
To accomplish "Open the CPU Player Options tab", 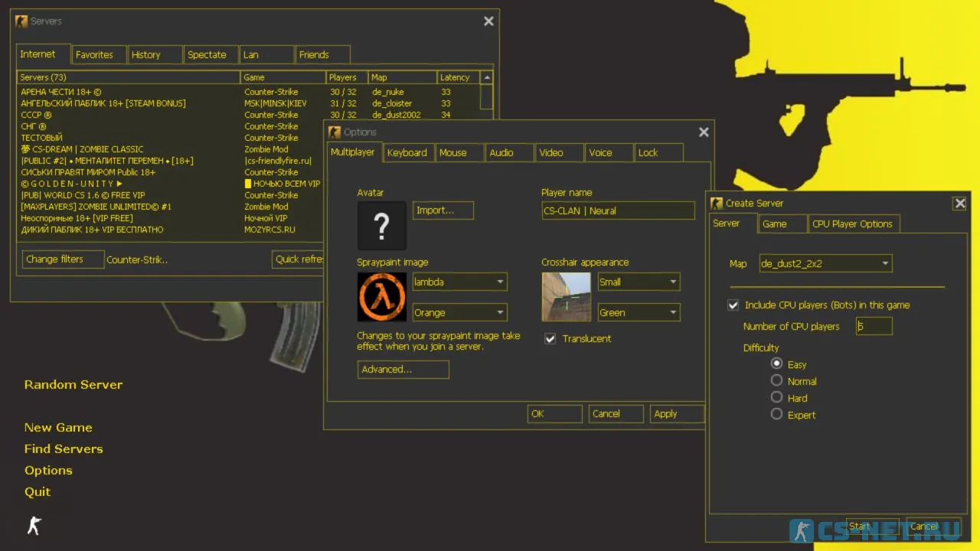I will 852,224.
